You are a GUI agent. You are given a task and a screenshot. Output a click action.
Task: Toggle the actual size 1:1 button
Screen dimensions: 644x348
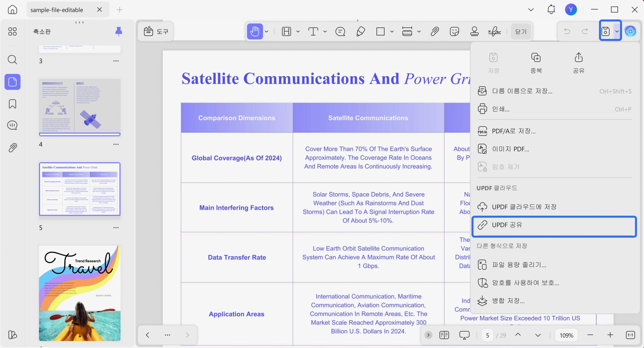[x=630, y=335]
